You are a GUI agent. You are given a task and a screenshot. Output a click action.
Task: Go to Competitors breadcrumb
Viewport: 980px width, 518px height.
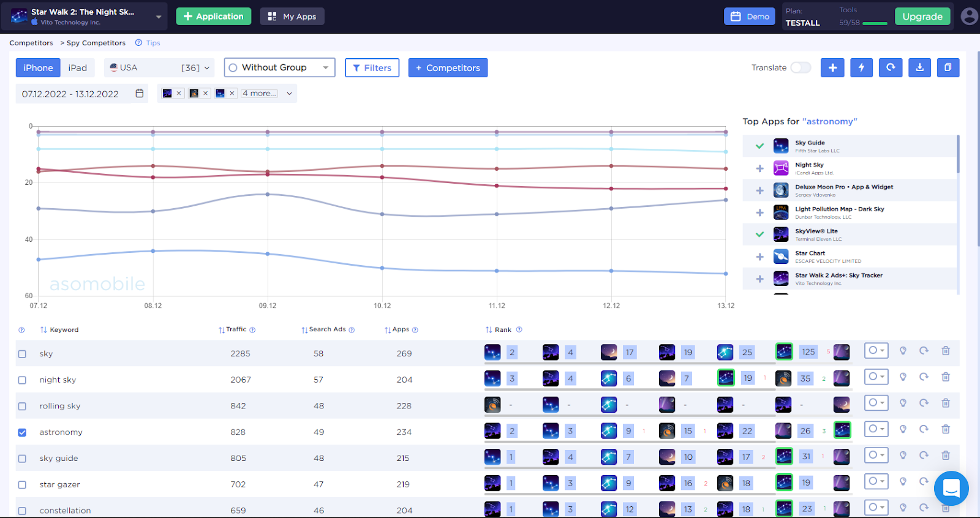[31, 43]
